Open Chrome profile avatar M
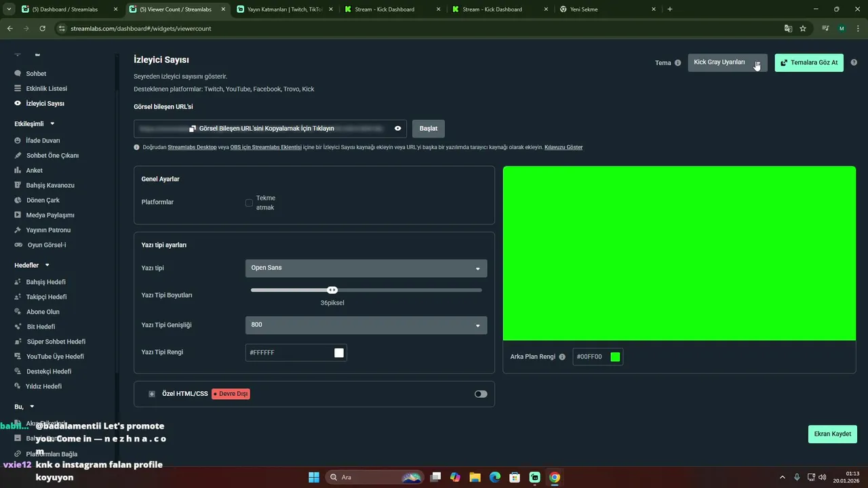Viewport: 868px width, 488px height. pos(842,28)
